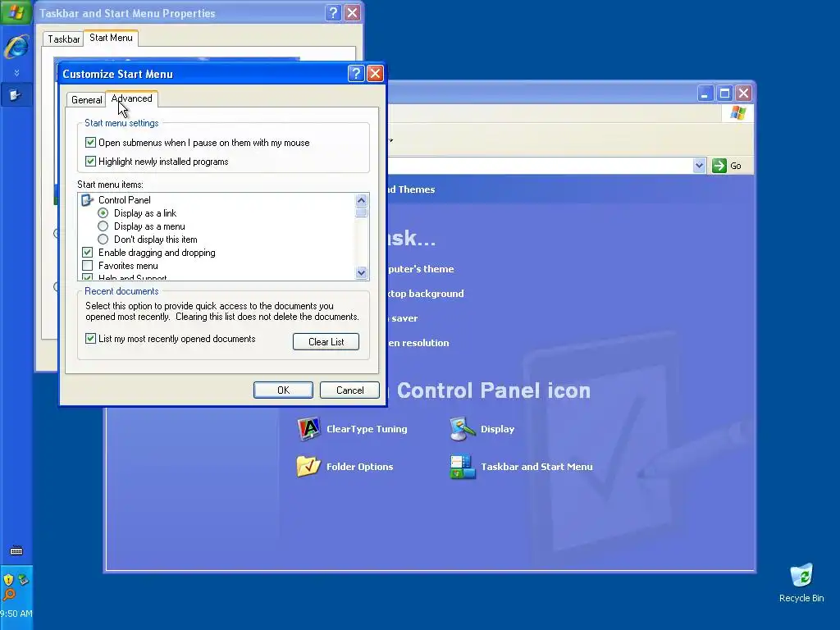Open the Folder Options icon

[308, 466]
